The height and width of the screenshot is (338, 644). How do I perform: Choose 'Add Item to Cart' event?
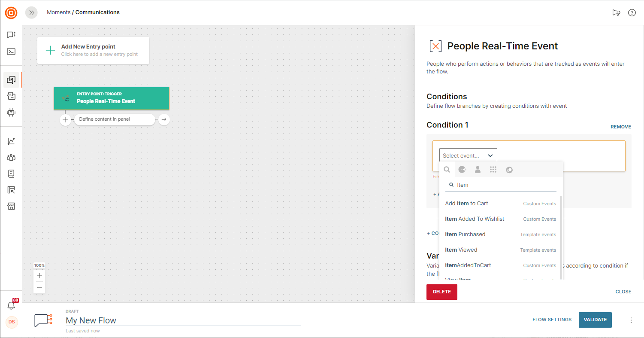466,204
